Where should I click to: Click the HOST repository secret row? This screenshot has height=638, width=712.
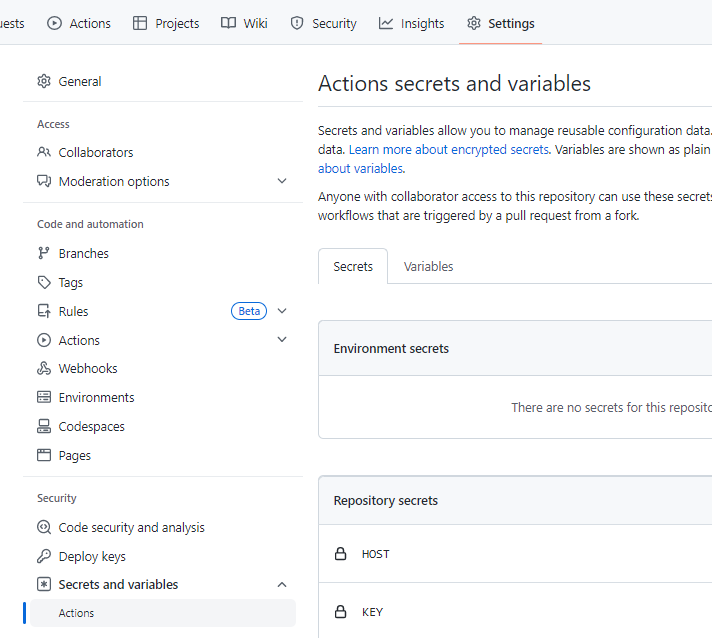pos(376,554)
